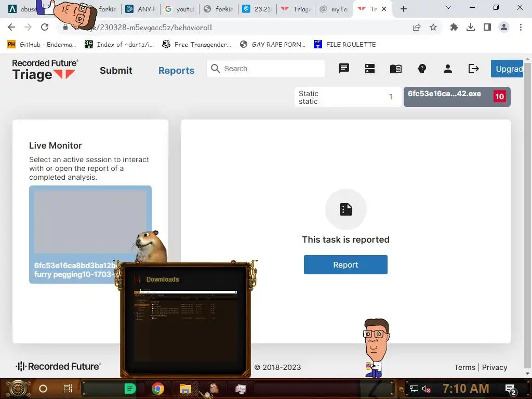Open the Privacy link
Viewport: 532px width, 399px height.
pyautogui.click(x=495, y=367)
